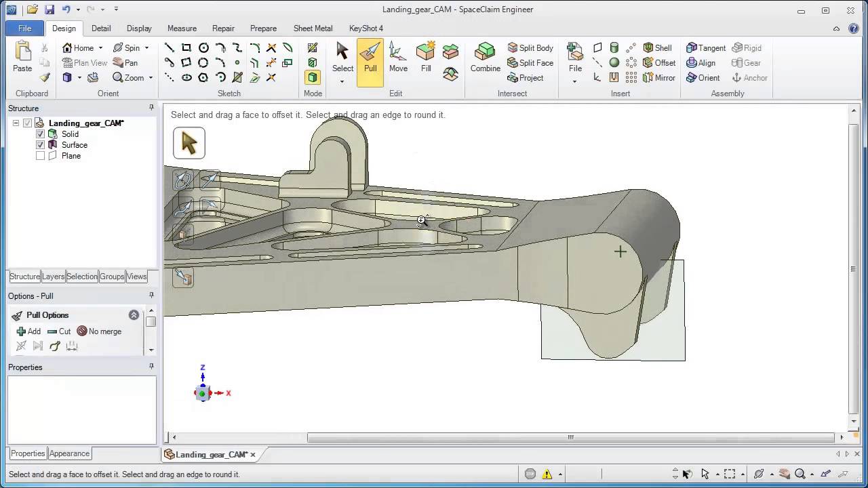Click the Split Body tool

point(530,47)
